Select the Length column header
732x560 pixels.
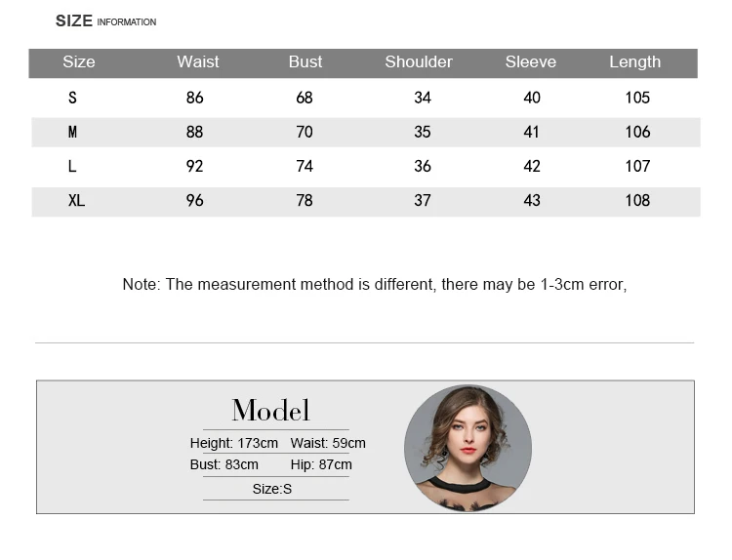(x=635, y=62)
